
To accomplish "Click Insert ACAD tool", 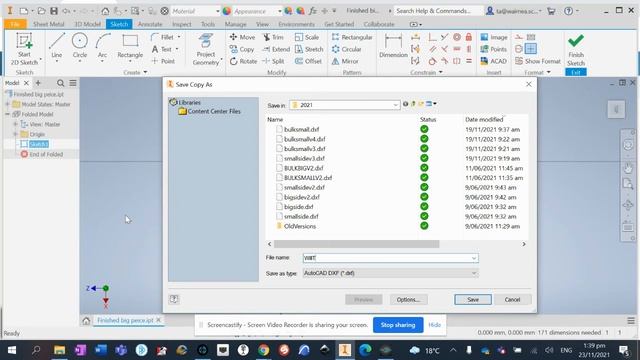I will click(x=493, y=61).
